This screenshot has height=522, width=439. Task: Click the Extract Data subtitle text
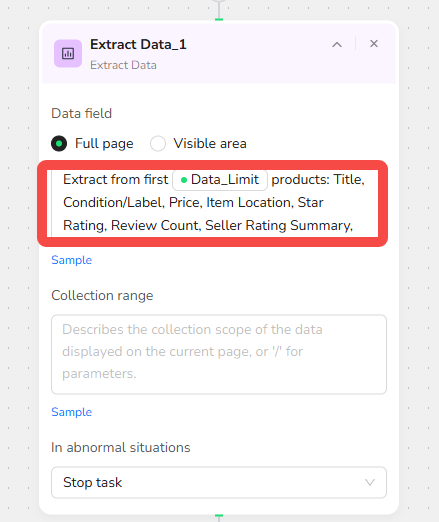[x=123, y=65]
